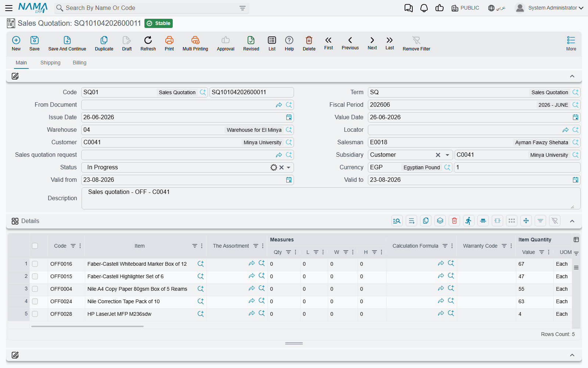Tick the OFF0028 row checkbox
588x368 pixels.
(x=35, y=314)
